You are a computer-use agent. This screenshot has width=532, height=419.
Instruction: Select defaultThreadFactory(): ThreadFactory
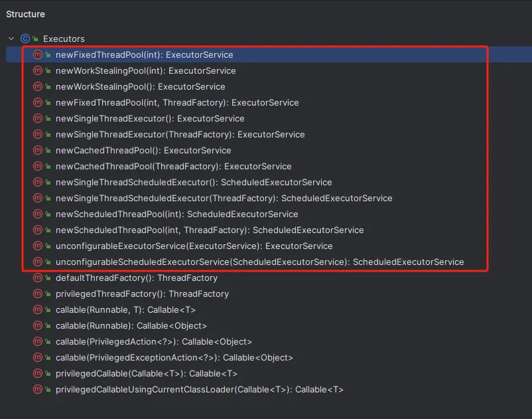137,278
